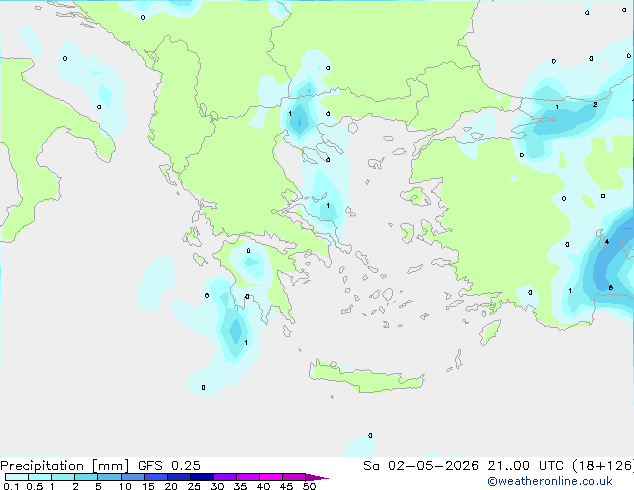Click the '35' legend scale label
Image resolution: width=634 pixels, height=490 pixels.
click(x=240, y=486)
